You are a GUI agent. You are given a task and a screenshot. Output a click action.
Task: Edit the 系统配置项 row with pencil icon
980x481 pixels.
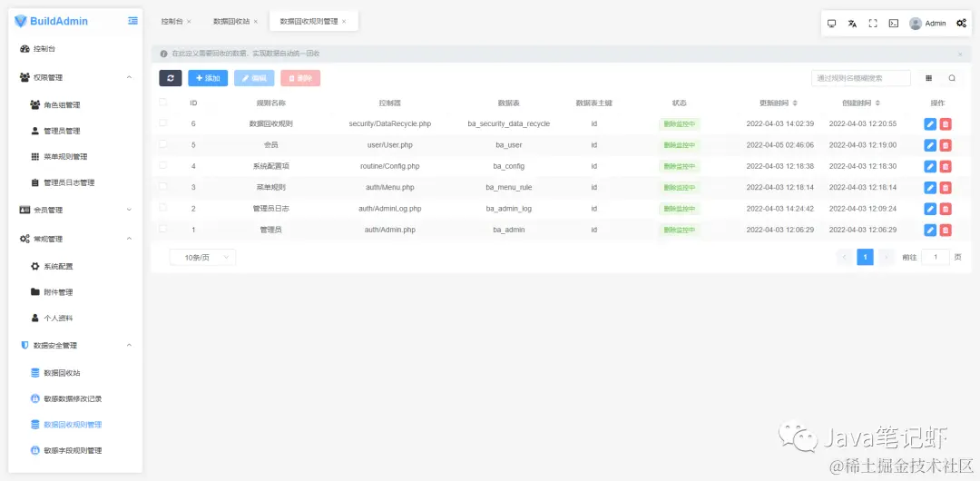930,166
